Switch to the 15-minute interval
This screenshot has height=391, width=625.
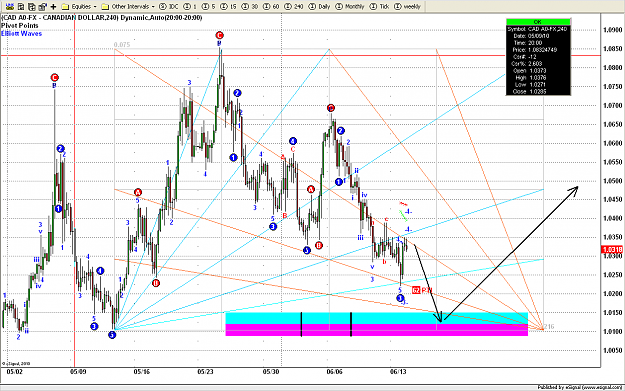228,7
